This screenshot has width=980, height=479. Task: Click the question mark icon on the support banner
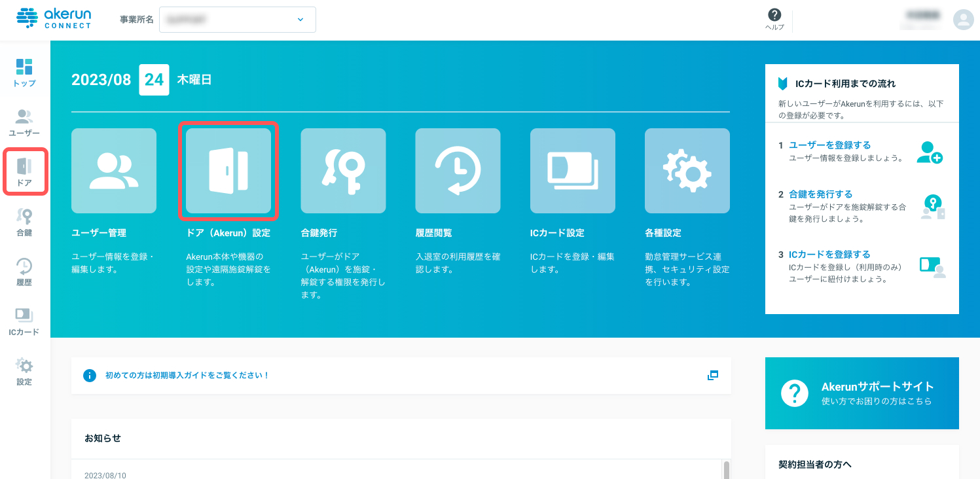pos(795,393)
